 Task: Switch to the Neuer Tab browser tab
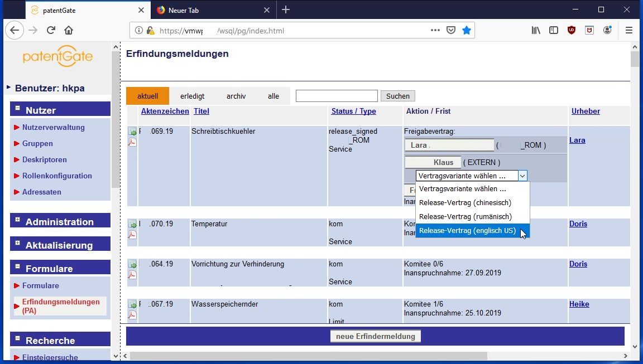(213, 10)
